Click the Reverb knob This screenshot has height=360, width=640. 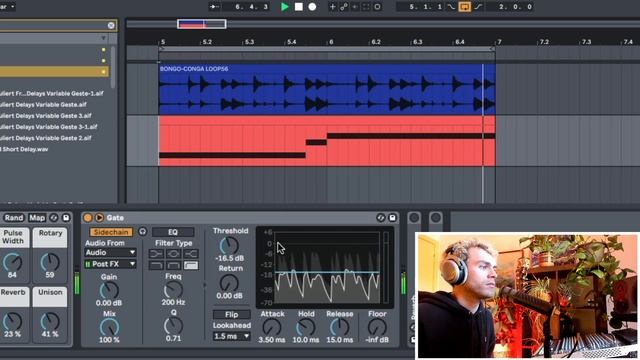coord(13,322)
